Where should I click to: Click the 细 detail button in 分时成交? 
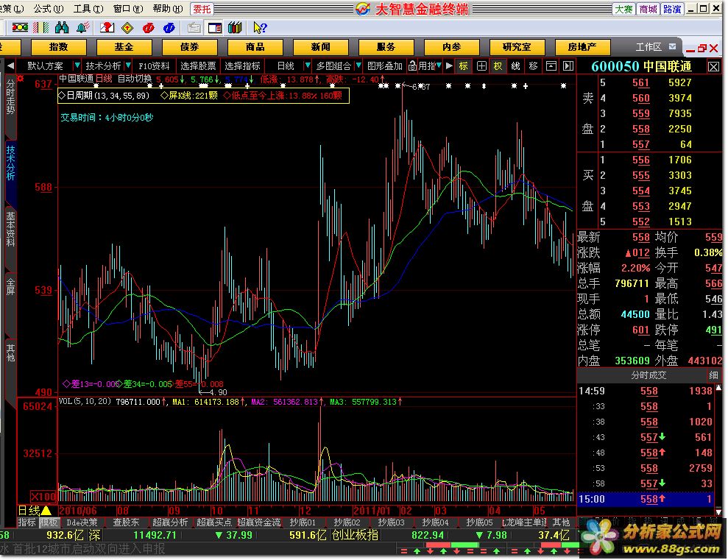coord(713,375)
